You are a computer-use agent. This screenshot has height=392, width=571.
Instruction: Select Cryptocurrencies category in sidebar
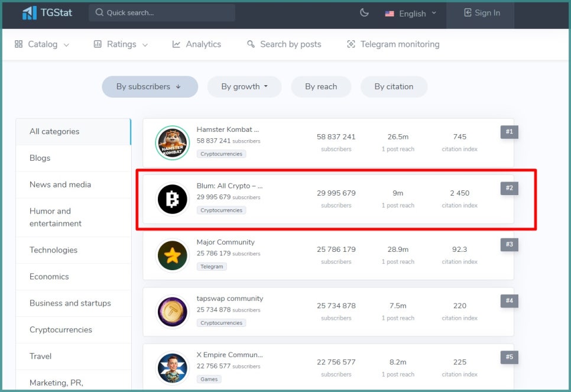coord(73,330)
